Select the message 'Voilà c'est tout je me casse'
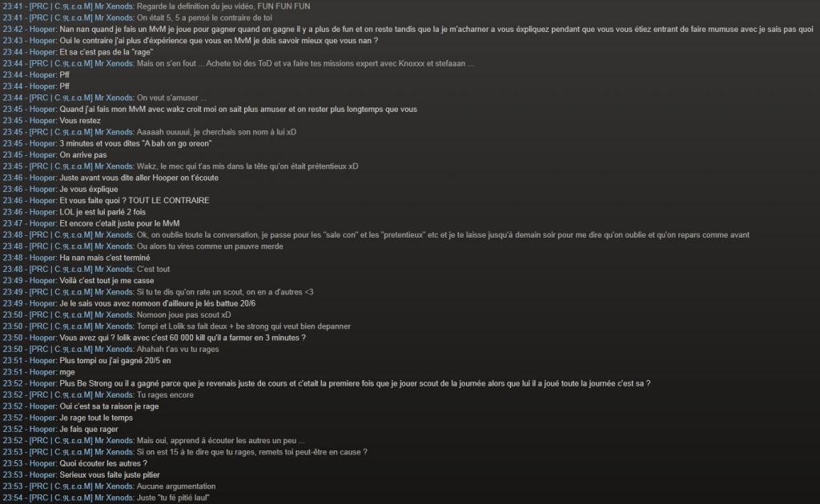 [107, 281]
